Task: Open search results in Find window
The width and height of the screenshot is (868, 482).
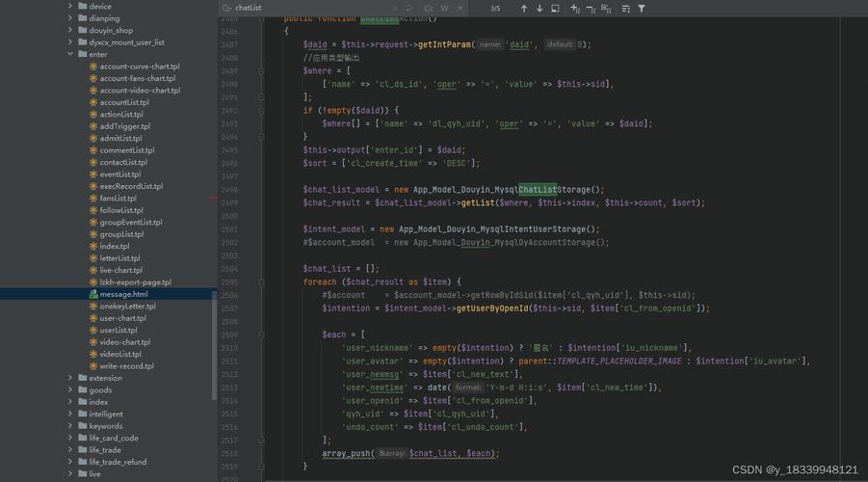Action: 555,9
